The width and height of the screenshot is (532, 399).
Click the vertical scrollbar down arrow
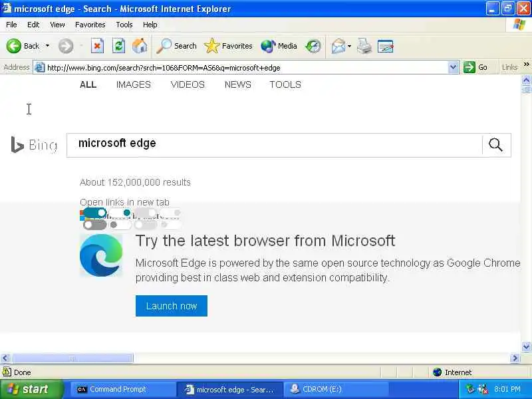[x=526, y=346]
